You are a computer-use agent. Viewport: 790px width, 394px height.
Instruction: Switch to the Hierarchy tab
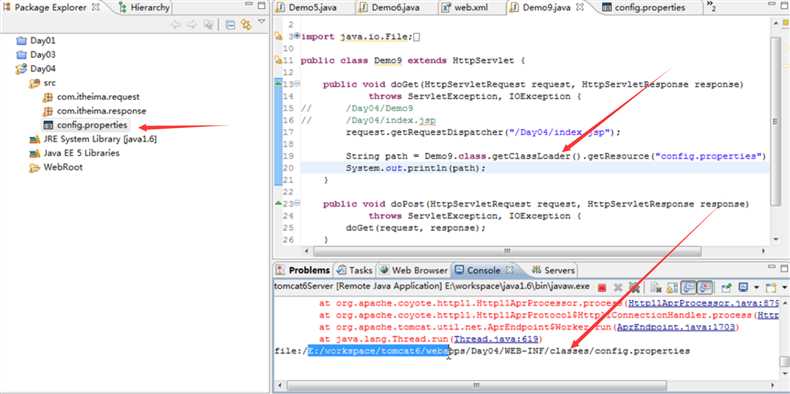144,8
